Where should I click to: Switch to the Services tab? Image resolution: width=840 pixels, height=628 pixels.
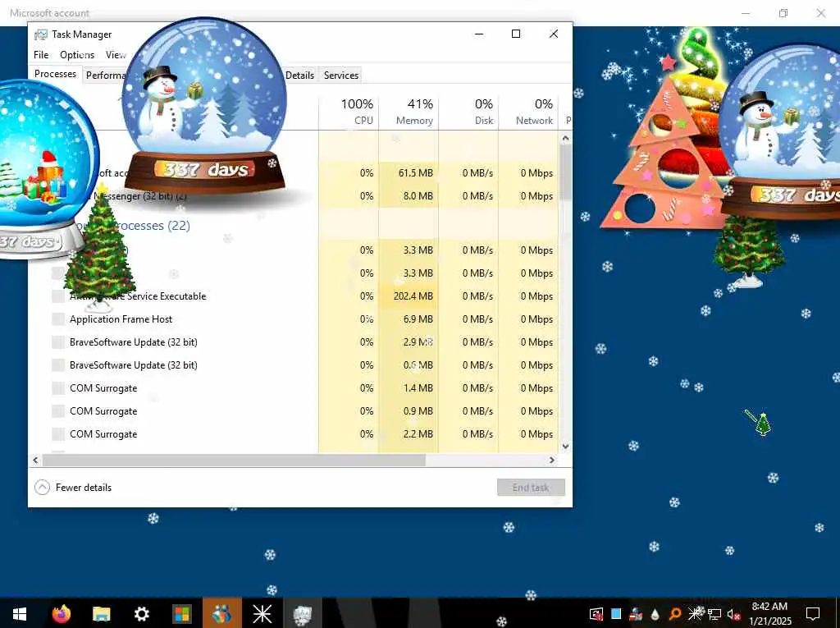(x=340, y=76)
